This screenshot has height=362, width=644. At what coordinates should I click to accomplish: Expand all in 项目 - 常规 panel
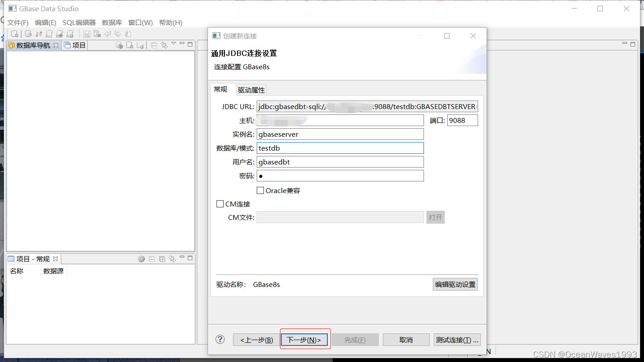[x=162, y=259]
